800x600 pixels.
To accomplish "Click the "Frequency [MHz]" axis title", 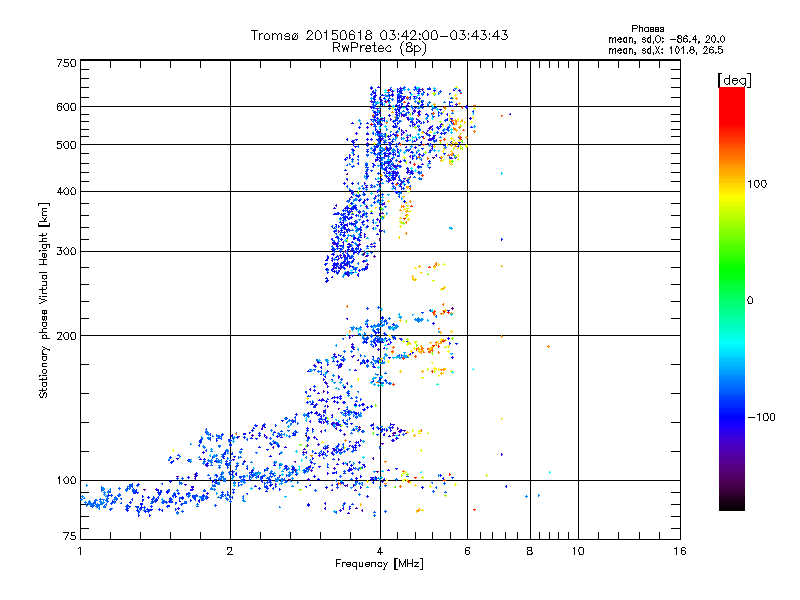I will click(x=379, y=564).
